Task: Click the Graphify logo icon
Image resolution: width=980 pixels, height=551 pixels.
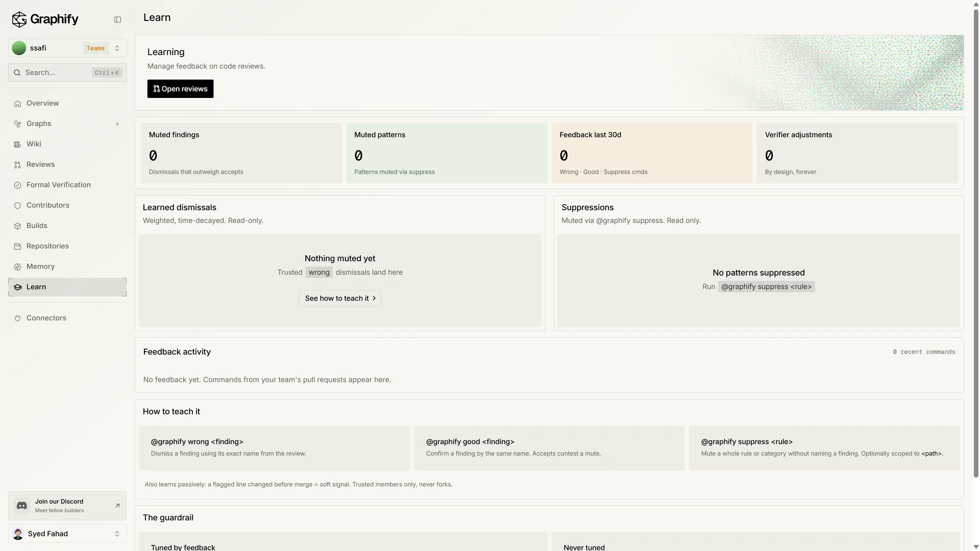Action: coord(19,19)
